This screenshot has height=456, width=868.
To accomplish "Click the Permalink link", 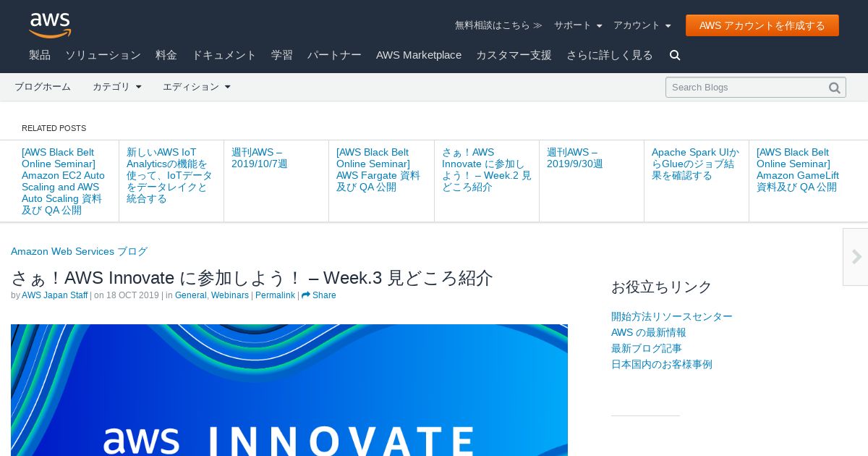I will click(275, 295).
